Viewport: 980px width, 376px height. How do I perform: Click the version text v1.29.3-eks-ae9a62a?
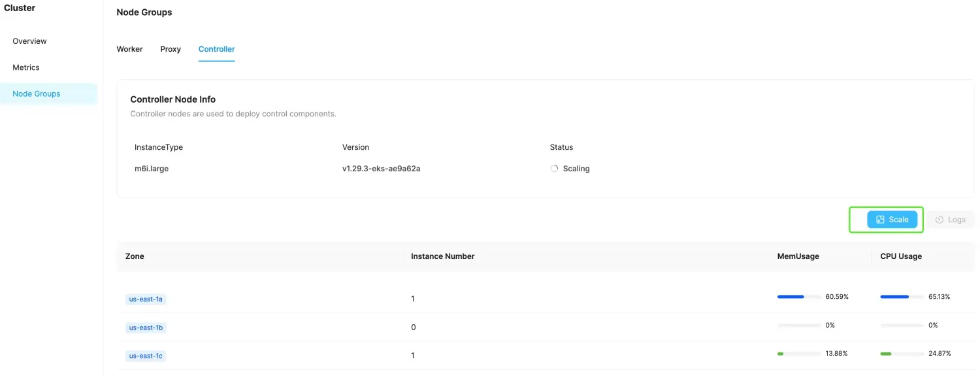(x=381, y=169)
